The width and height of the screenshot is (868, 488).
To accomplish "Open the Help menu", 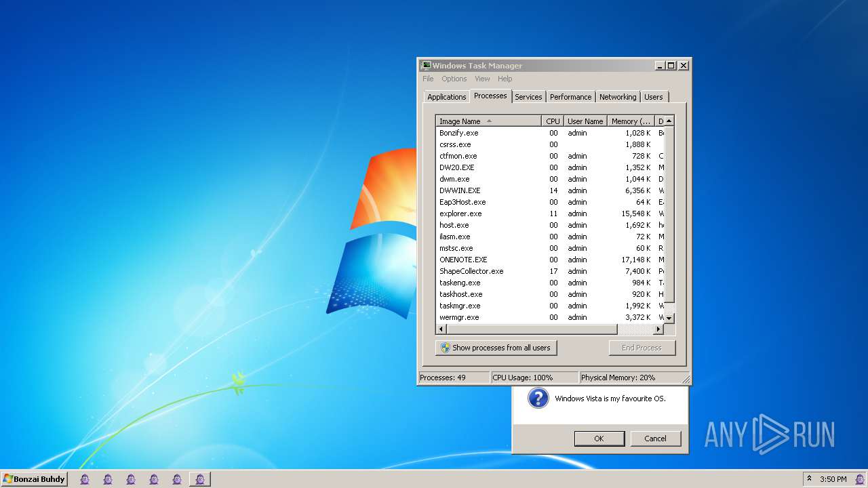I will click(505, 79).
